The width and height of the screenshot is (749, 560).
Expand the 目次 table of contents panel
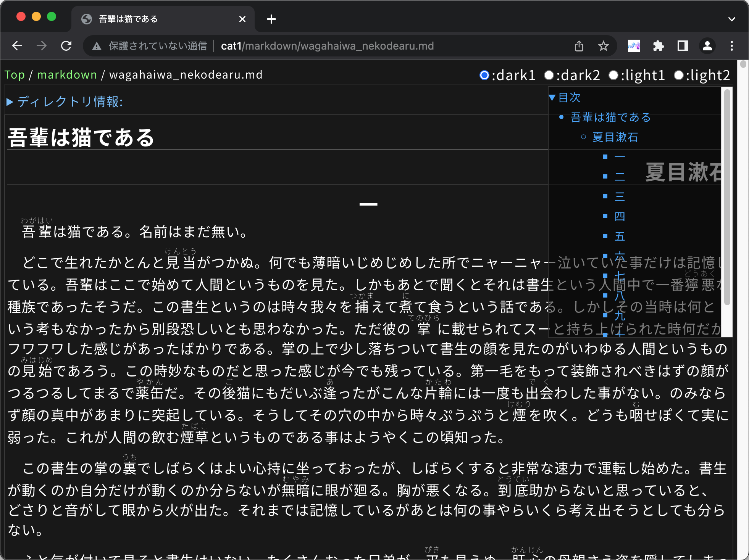tap(552, 98)
